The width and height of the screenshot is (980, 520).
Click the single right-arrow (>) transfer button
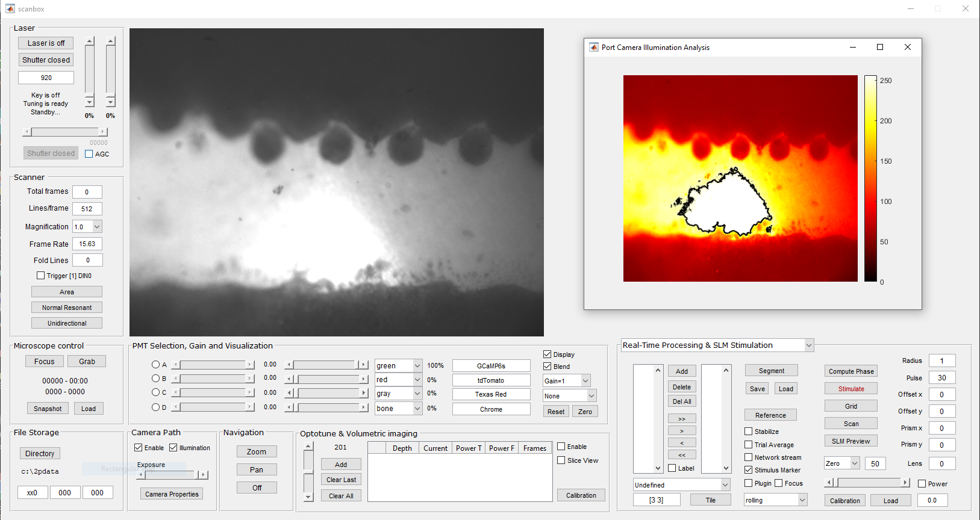(681, 431)
